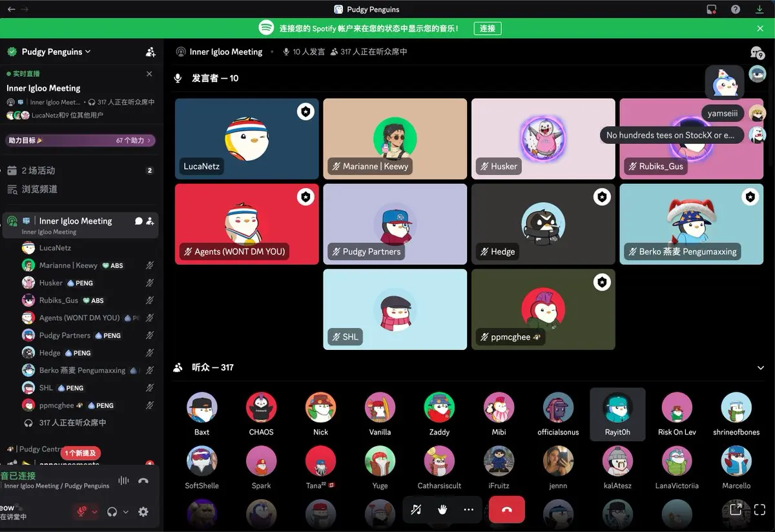Select audience member shrineofbones

point(736,414)
